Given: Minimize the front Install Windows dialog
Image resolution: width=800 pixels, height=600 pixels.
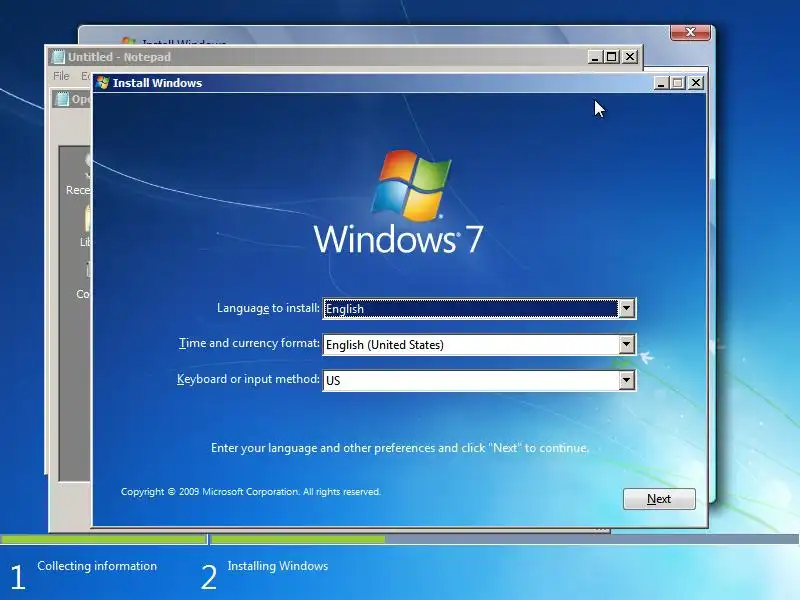Looking at the screenshot, I should tap(661, 83).
